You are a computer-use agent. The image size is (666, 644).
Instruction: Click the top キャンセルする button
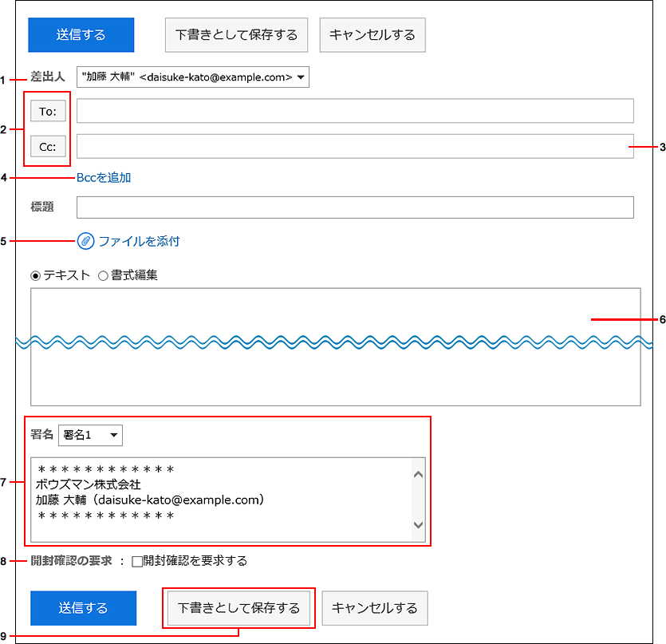pos(372,35)
